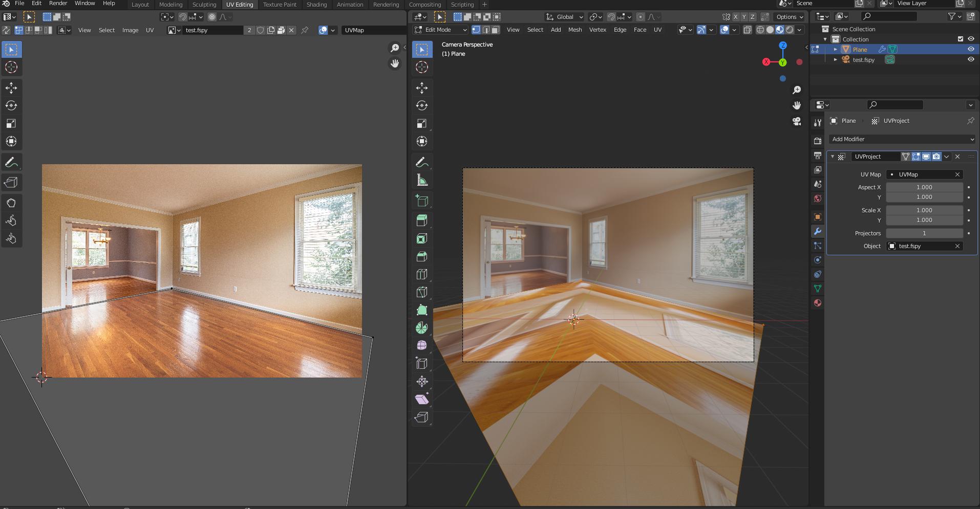Screen dimensions: 980x509
Task: Open the Global transform orientation dropdown
Action: pyautogui.click(x=564, y=17)
